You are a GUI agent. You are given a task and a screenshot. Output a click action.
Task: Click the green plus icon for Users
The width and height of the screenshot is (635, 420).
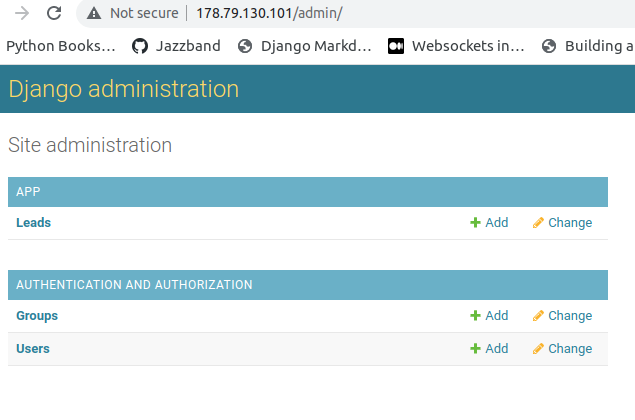[475, 348]
